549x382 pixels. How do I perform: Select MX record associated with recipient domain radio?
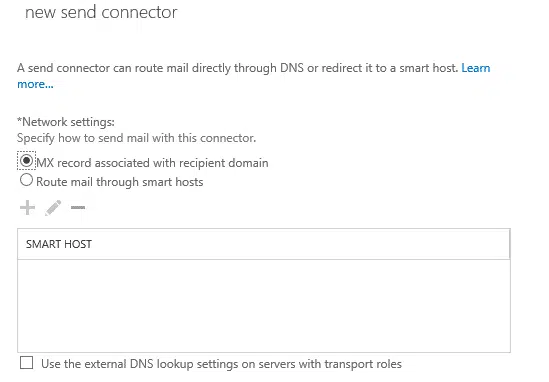tap(26, 161)
